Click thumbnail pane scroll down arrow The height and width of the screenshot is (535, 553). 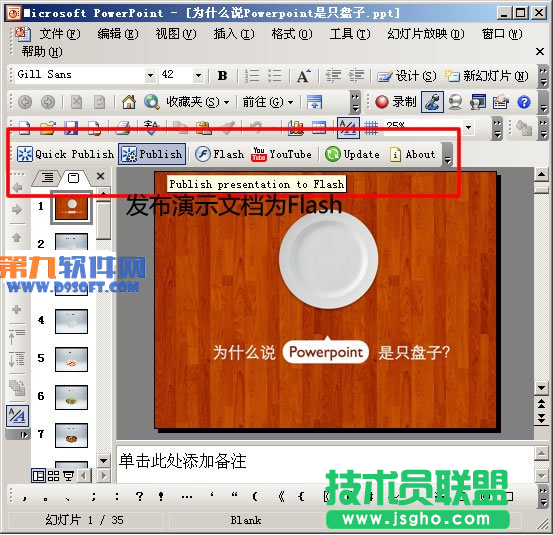coord(103,461)
